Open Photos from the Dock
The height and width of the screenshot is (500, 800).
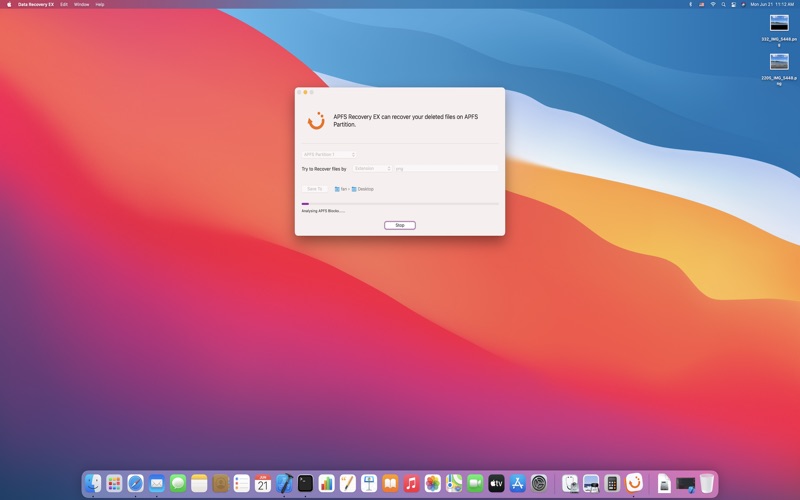click(433, 483)
